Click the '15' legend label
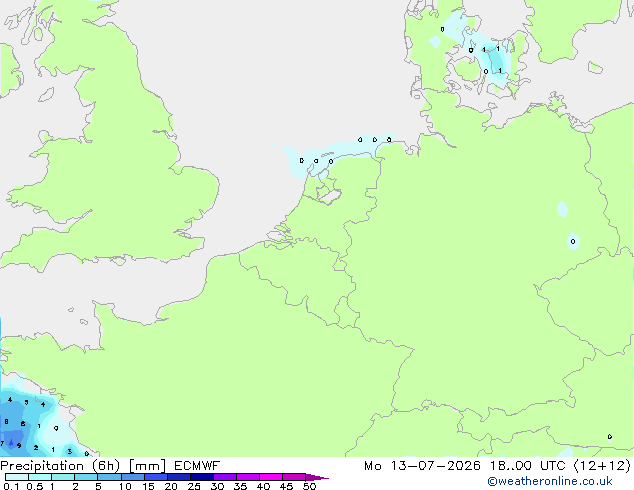This screenshot has width=634, height=490. (148, 486)
